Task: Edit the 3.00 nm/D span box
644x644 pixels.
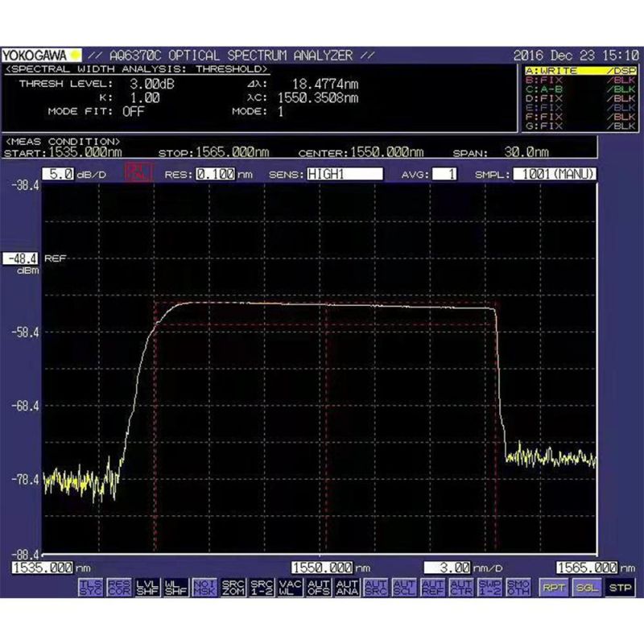Action: (x=448, y=568)
